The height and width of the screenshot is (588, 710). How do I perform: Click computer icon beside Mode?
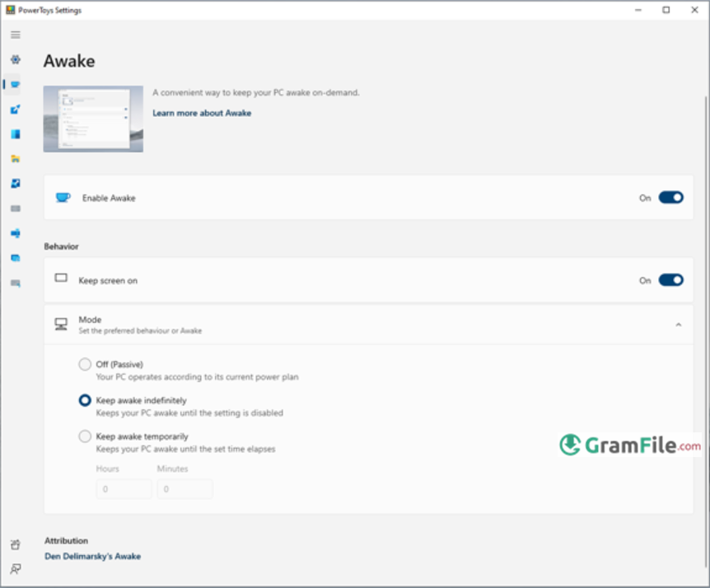(61, 324)
